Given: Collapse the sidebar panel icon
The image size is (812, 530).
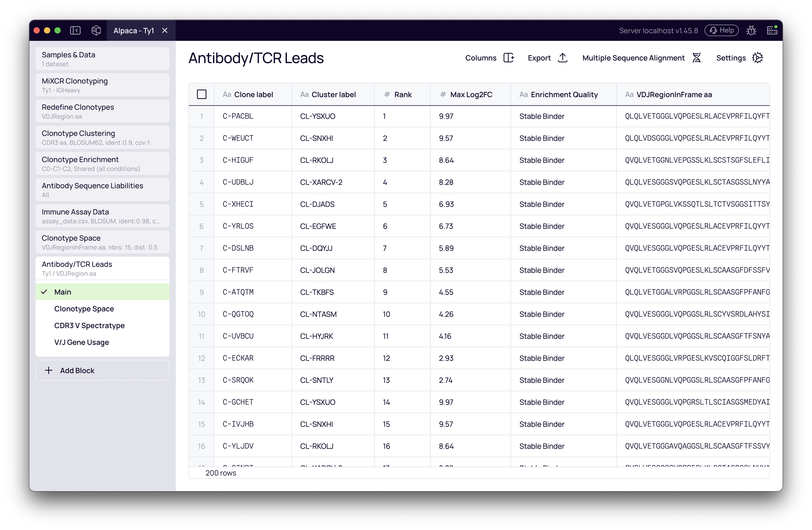Looking at the screenshot, I should pyautogui.click(x=75, y=30).
